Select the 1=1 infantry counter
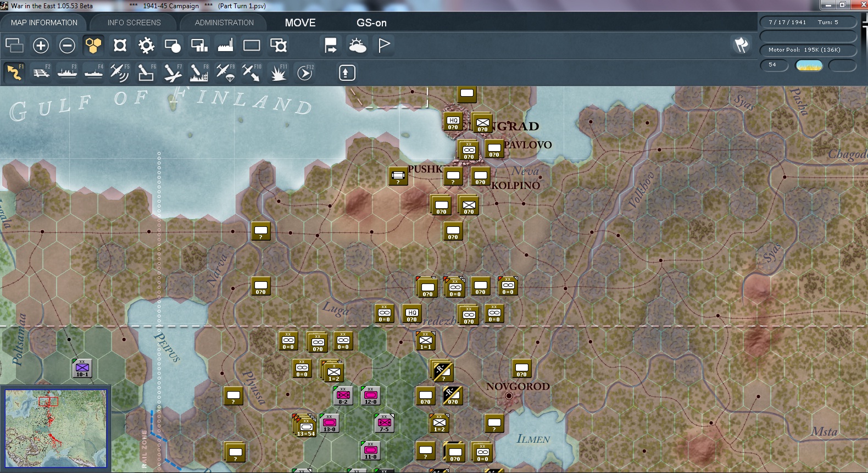868x473 pixels. pyautogui.click(x=426, y=341)
